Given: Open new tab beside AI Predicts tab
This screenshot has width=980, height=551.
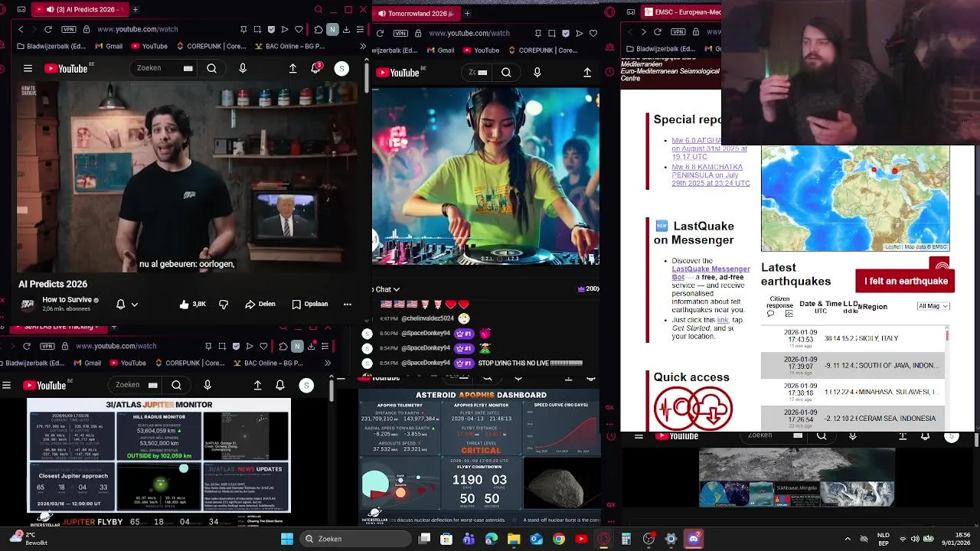Looking at the screenshot, I should click(136, 9).
